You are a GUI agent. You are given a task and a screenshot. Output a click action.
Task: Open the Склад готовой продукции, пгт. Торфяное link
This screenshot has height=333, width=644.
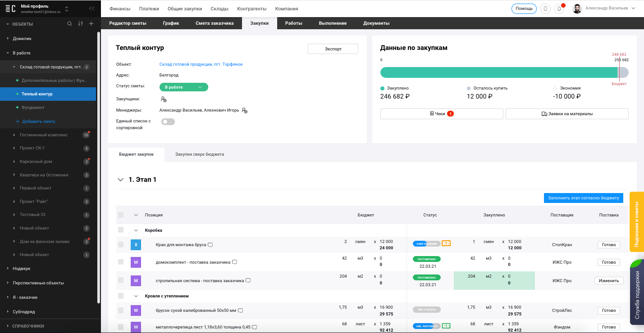tap(201, 64)
